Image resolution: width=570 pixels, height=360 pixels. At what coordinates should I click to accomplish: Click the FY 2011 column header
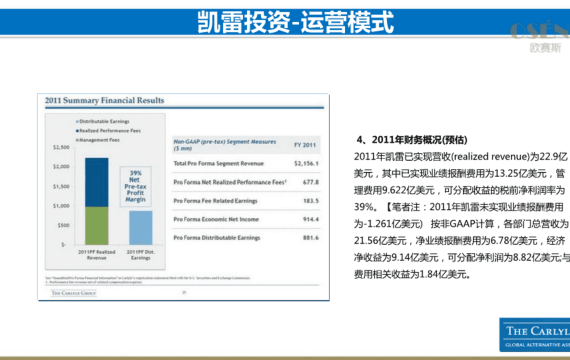tap(305, 145)
